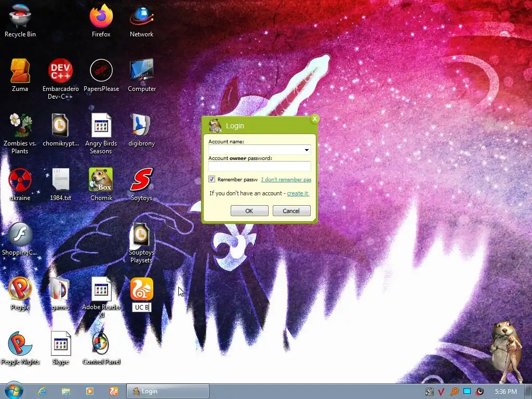Screen dimensions: 532x399
Task: Click the UC B rename text box
Action: tap(141, 308)
